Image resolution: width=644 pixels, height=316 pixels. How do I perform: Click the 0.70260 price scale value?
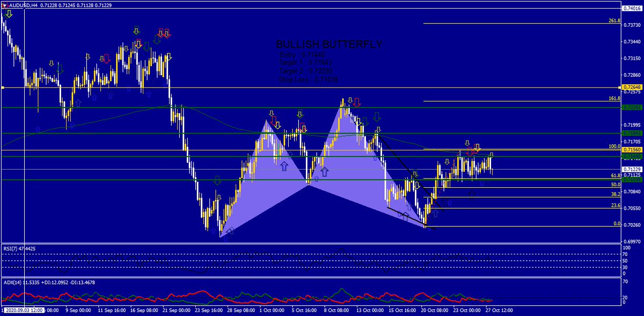(x=632, y=225)
